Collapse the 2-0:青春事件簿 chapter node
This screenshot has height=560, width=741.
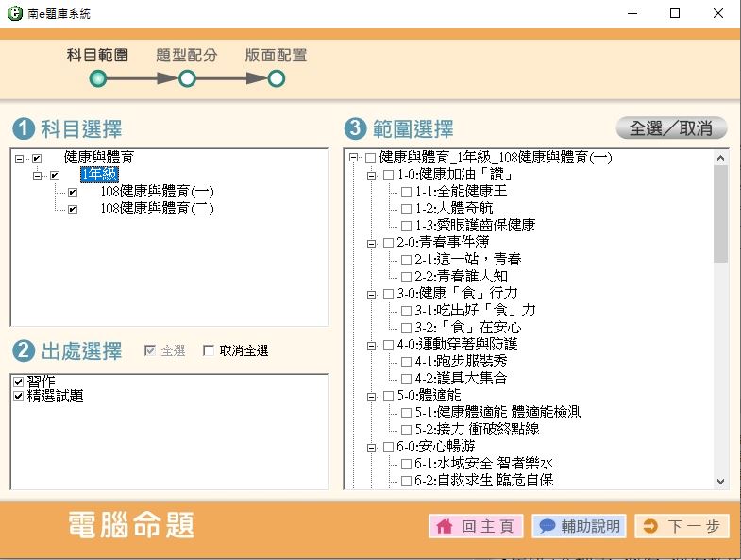(371, 243)
